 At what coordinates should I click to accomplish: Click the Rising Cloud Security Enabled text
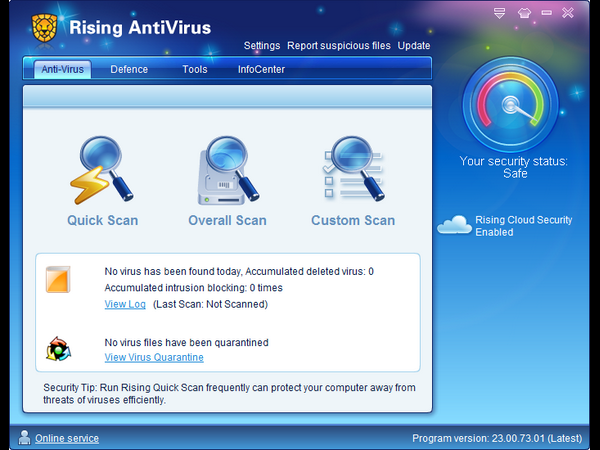[x=523, y=226]
